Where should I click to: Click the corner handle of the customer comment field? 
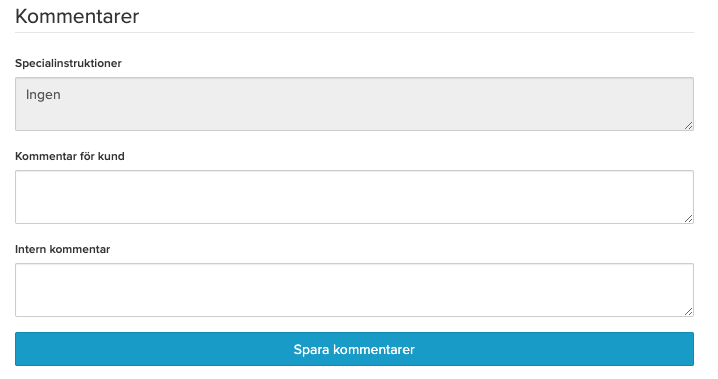tap(688, 218)
